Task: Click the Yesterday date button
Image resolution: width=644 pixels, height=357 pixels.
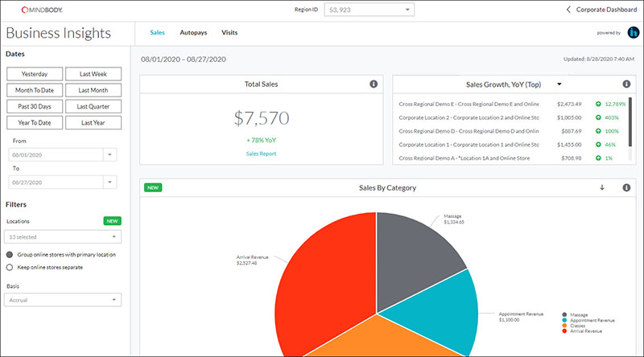Action: [x=35, y=74]
